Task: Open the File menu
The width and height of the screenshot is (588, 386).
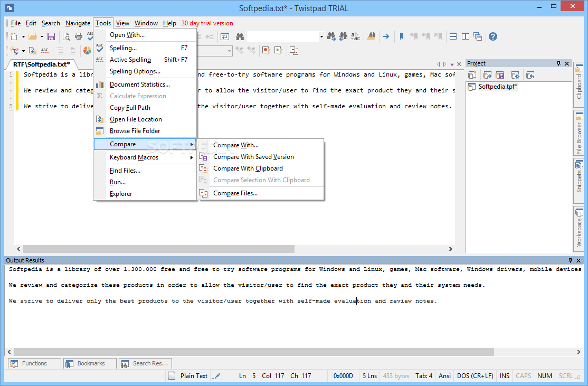Action: pyautogui.click(x=16, y=23)
